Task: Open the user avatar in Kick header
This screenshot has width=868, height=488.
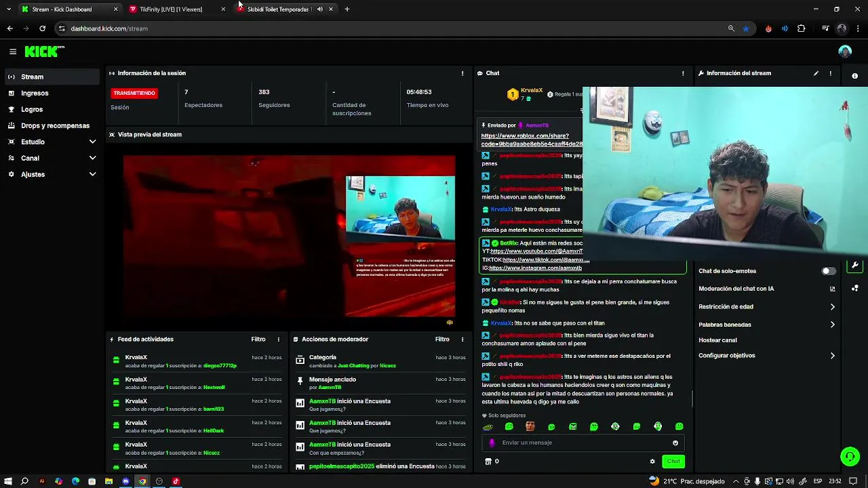Action: click(x=844, y=52)
